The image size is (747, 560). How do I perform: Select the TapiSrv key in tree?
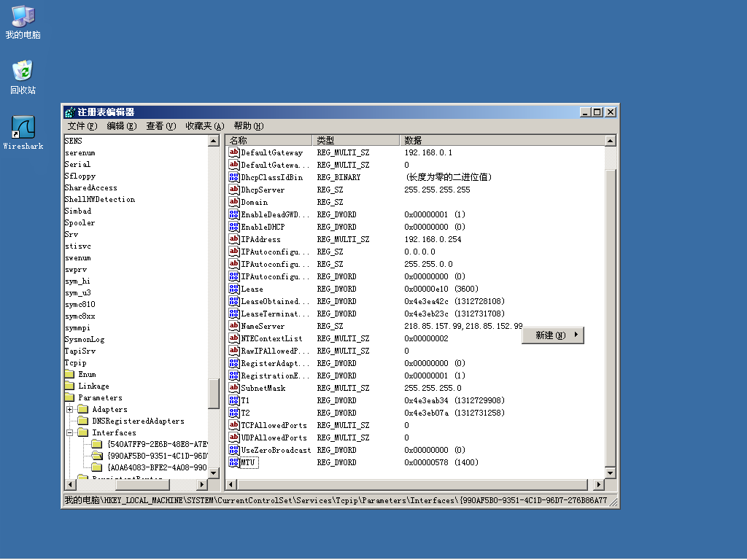point(80,351)
